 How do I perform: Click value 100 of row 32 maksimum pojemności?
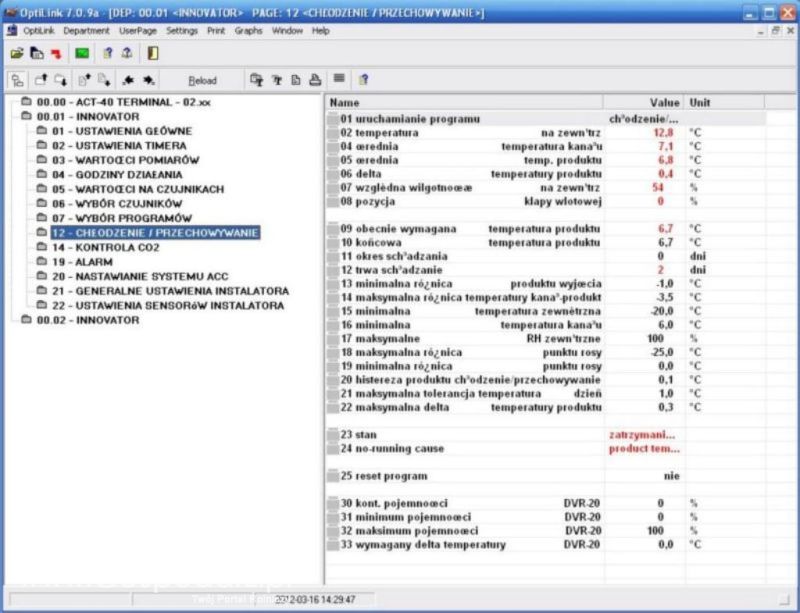[656, 531]
